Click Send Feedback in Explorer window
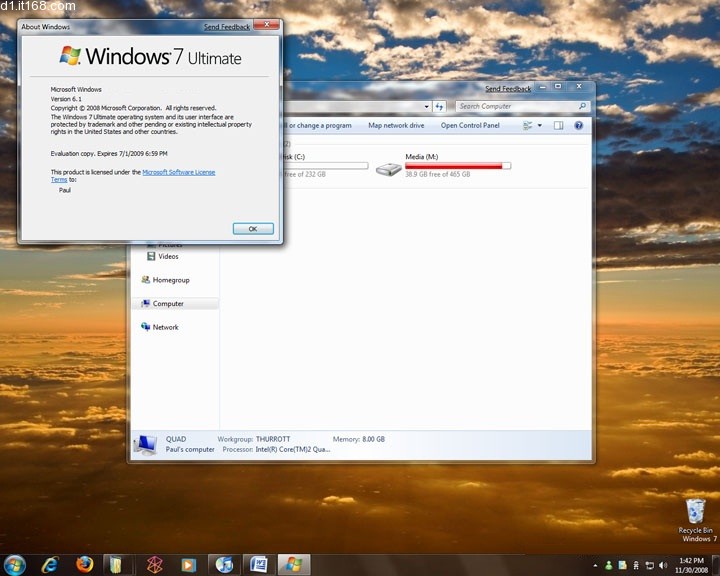This screenshot has height=576, width=720. point(508,89)
